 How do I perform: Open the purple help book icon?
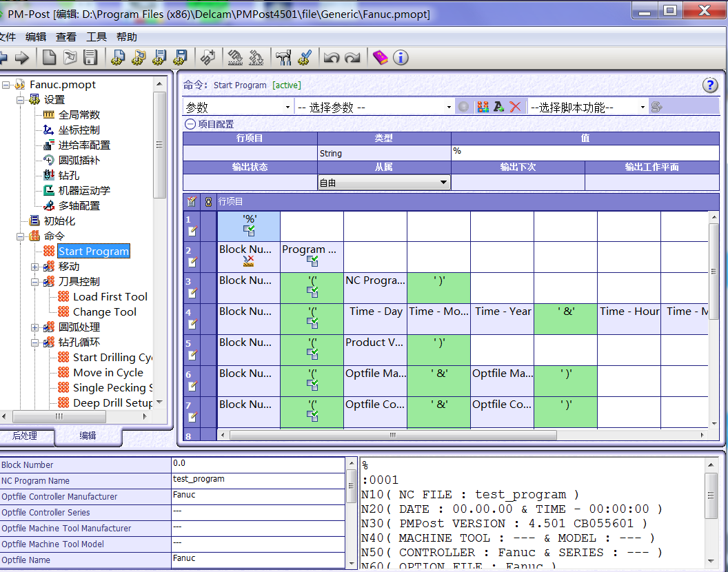(381, 58)
